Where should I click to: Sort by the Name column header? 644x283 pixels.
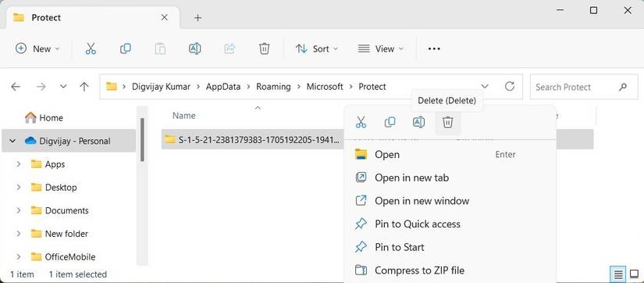[x=184, y=116]
